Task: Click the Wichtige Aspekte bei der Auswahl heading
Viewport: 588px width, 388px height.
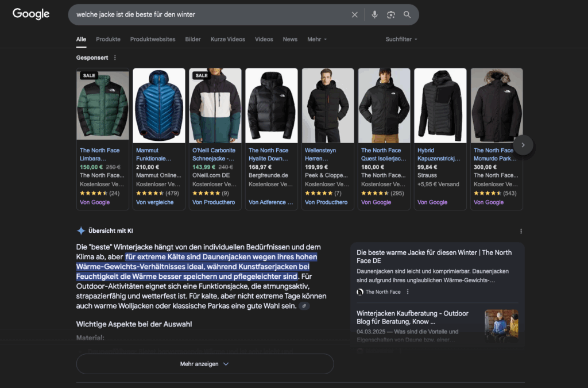Action: pos(134,324)
